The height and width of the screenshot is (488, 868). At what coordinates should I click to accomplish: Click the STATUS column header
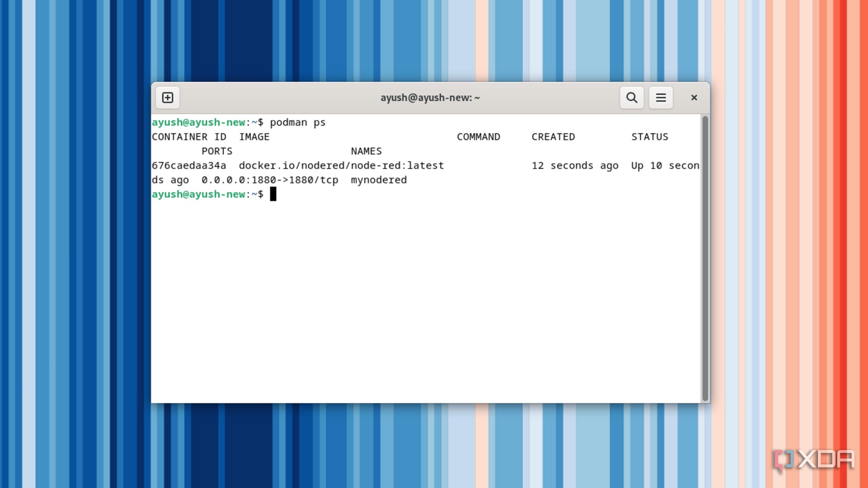coord(649,137)
